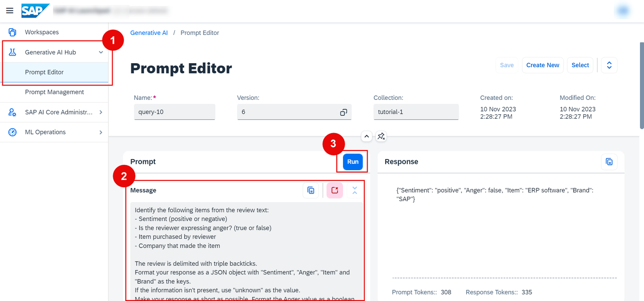Clear the Message content with pink icon
This screenshot has width=644, height=301.
[335, 190]
